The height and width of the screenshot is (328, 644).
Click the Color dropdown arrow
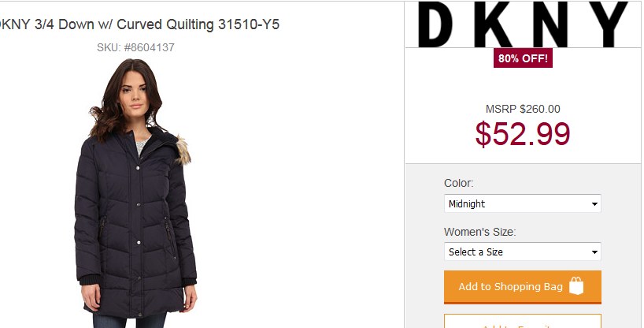coord(594,204)
